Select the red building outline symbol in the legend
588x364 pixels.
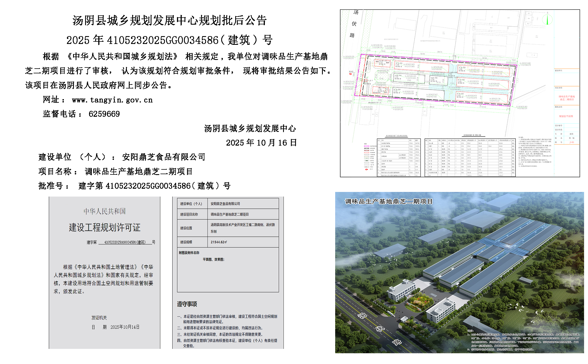pyautogui.click(x=367, y=152)
